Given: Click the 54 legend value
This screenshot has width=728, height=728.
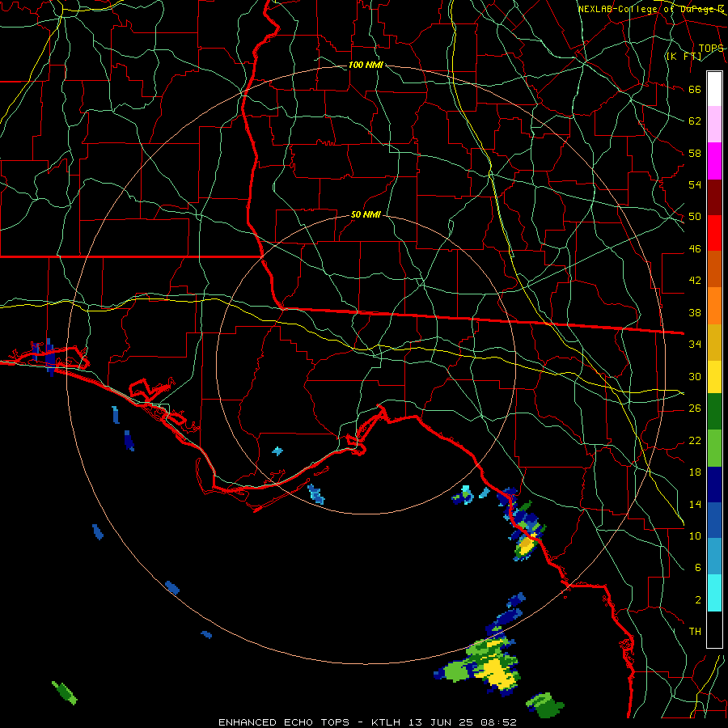Looking at the screenshot, I should 695,184.
